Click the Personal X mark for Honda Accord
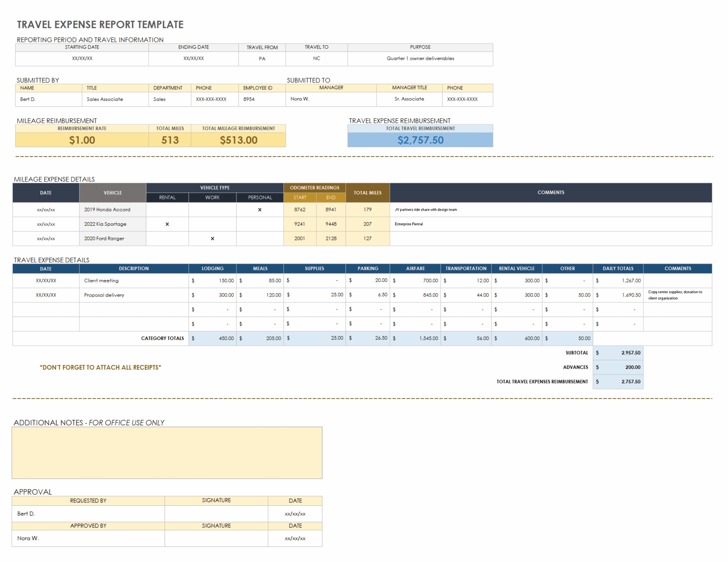The height and width of the screenshot is (562, 728). [x=260, y=209]
